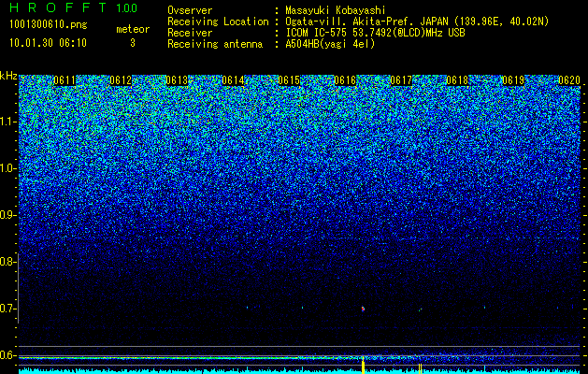Click the 0611 time marker

tap(65, 80)
